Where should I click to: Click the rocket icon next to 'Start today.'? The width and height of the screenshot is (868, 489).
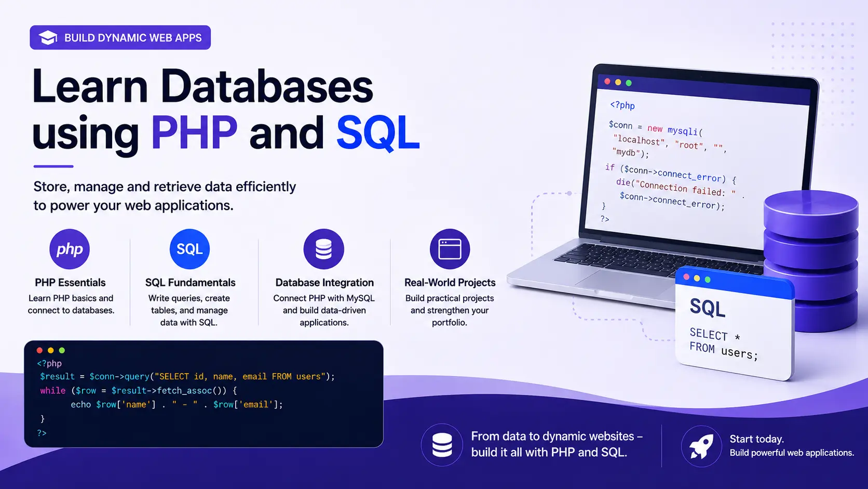701,446
